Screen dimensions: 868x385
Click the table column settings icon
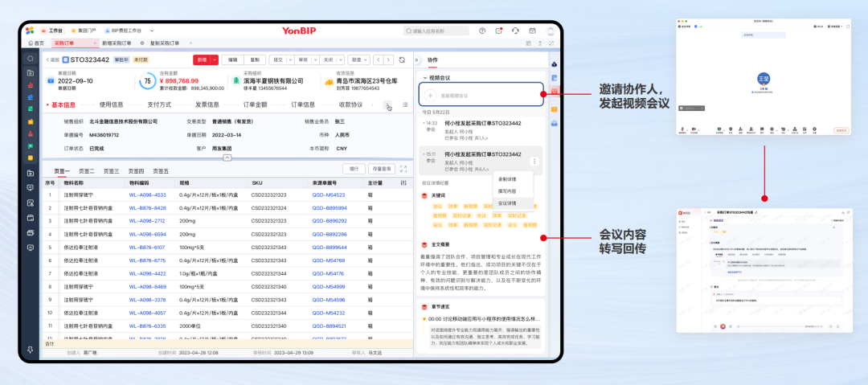coord(403,183)
